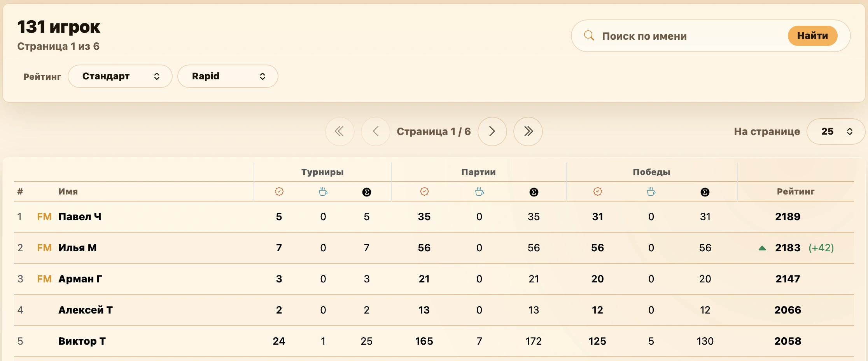Open player Виктор Т
The width and height of the screenshot is (868, 361).
pyautogui.click(x=82, y=341)
